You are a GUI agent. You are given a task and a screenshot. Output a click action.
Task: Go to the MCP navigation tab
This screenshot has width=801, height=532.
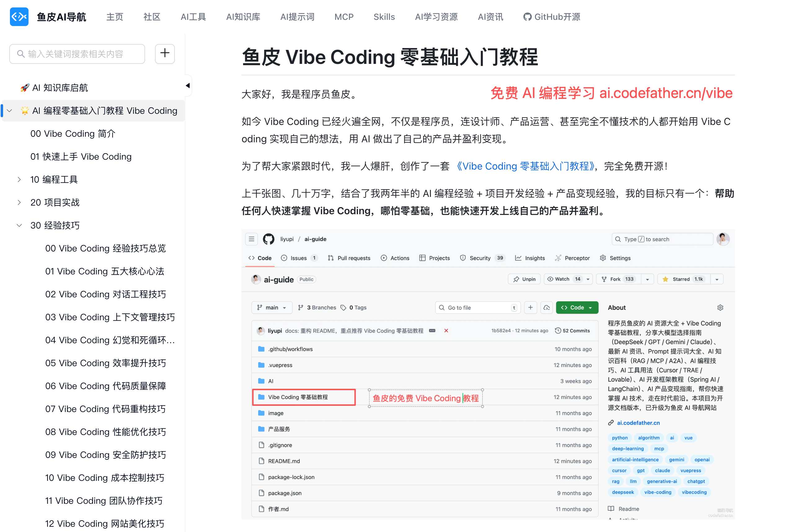[x=344, y=17]
